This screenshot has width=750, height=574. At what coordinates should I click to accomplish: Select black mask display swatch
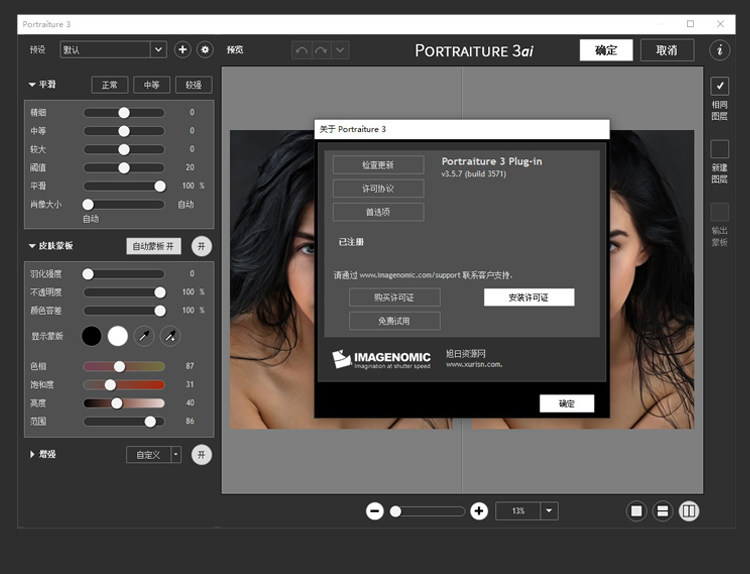tap(91, 336)
